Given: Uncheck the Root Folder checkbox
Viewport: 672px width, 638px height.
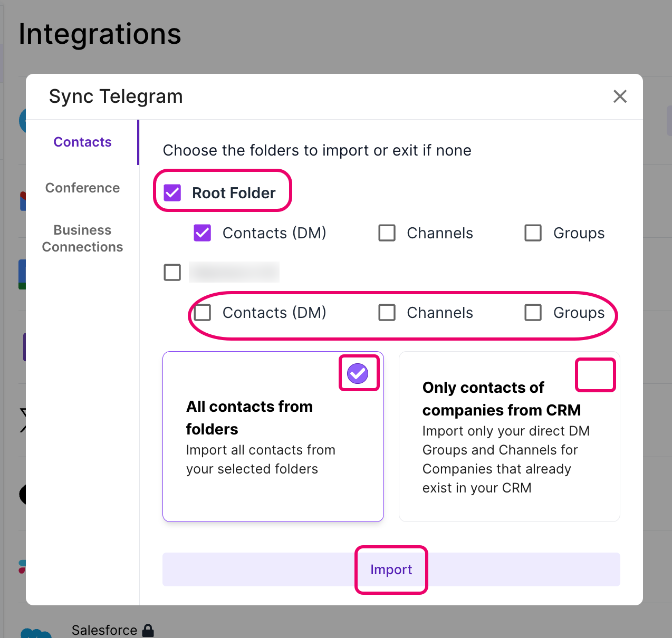Looking at the screenshot, I should 172,193.
